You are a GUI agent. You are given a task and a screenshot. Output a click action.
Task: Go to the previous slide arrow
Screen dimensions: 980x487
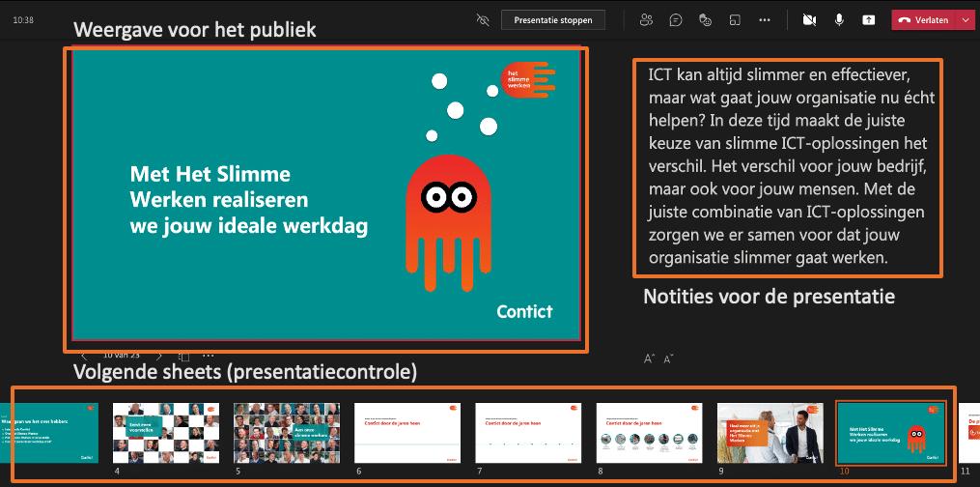[x=84, y=357]
